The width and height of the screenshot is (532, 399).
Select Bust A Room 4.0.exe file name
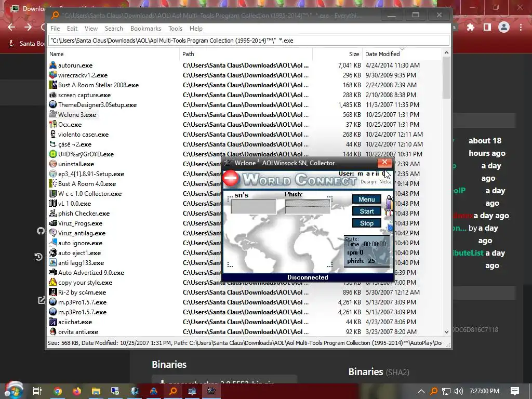87,183
